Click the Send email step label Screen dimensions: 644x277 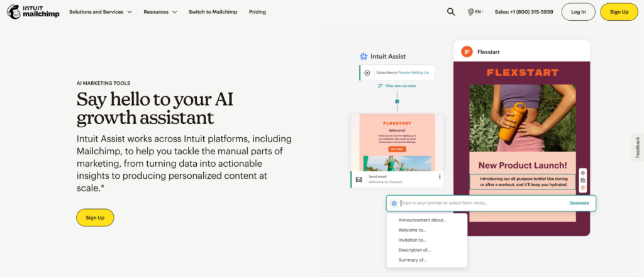click(x=377, y=176)
